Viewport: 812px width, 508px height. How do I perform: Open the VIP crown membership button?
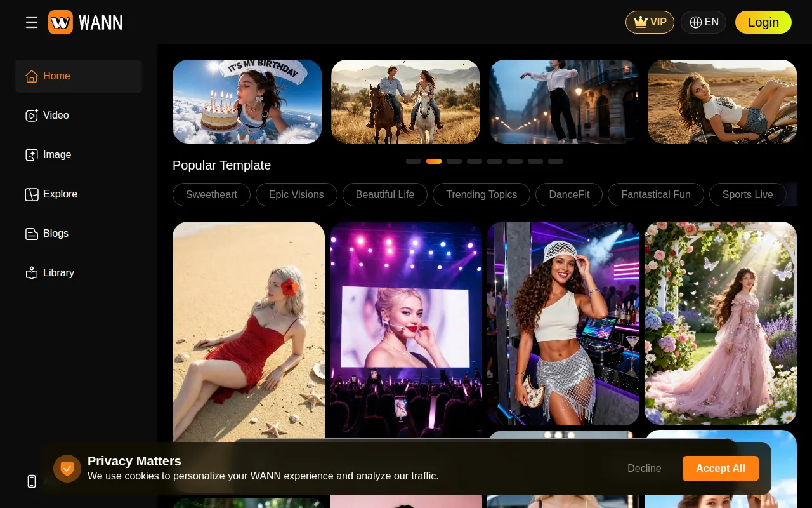(650, 22)
